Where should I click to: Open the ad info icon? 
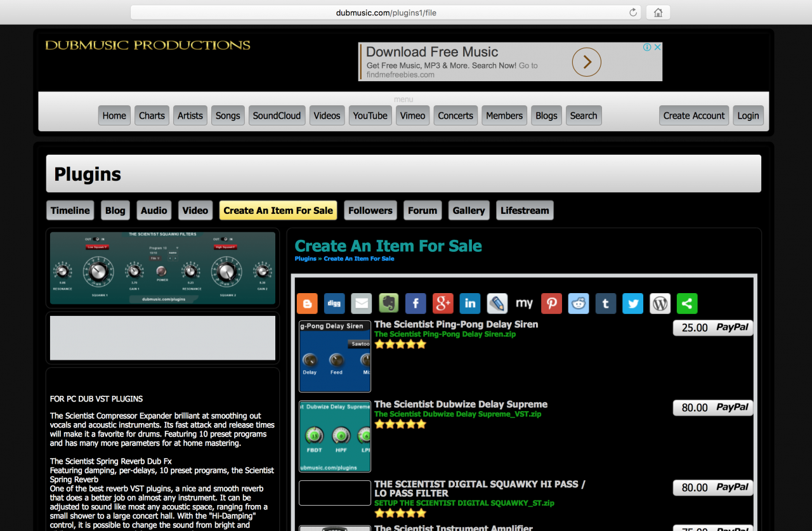[x=647, y=47]
